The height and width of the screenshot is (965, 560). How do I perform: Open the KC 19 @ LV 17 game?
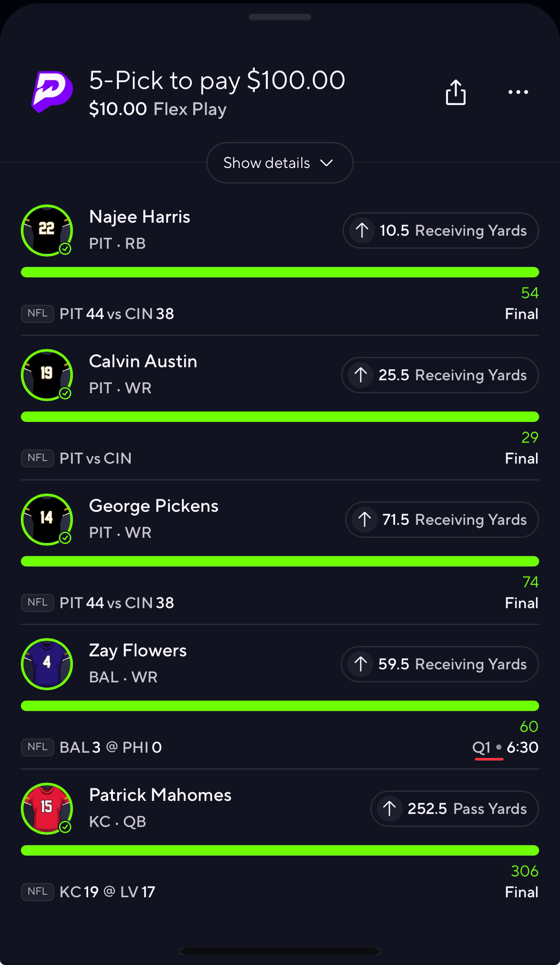pos(107,892)
